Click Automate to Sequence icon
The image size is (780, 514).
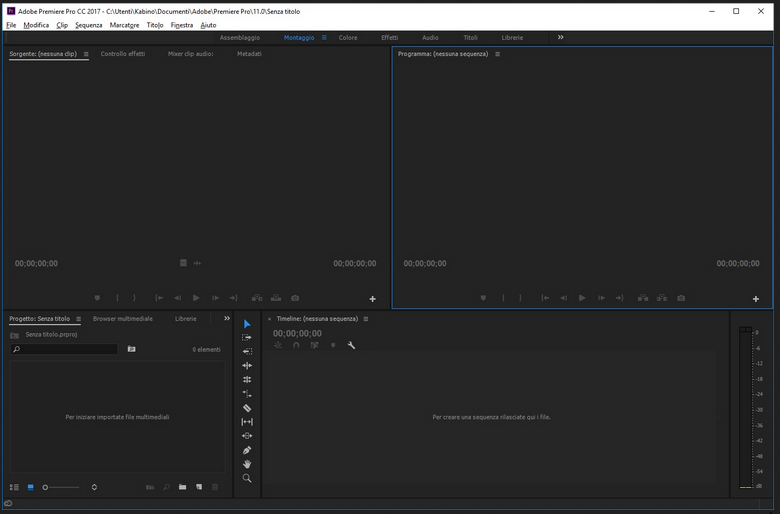tap(150, 487)
